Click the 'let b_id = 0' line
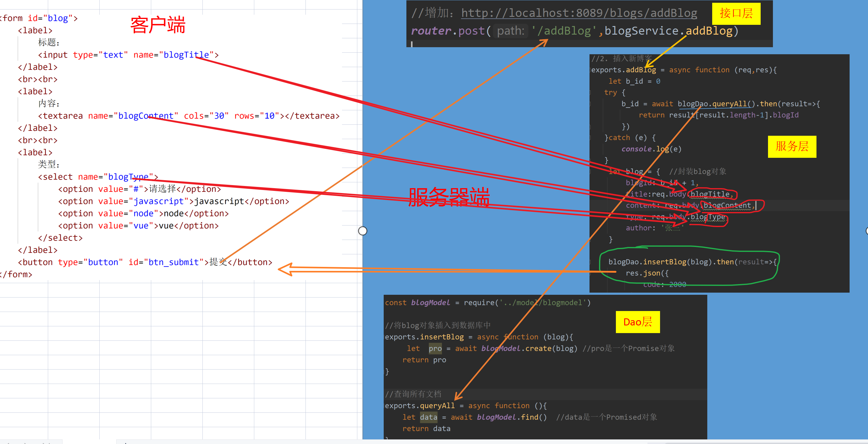This screenshot has height=444, width=868. point(634,81)
